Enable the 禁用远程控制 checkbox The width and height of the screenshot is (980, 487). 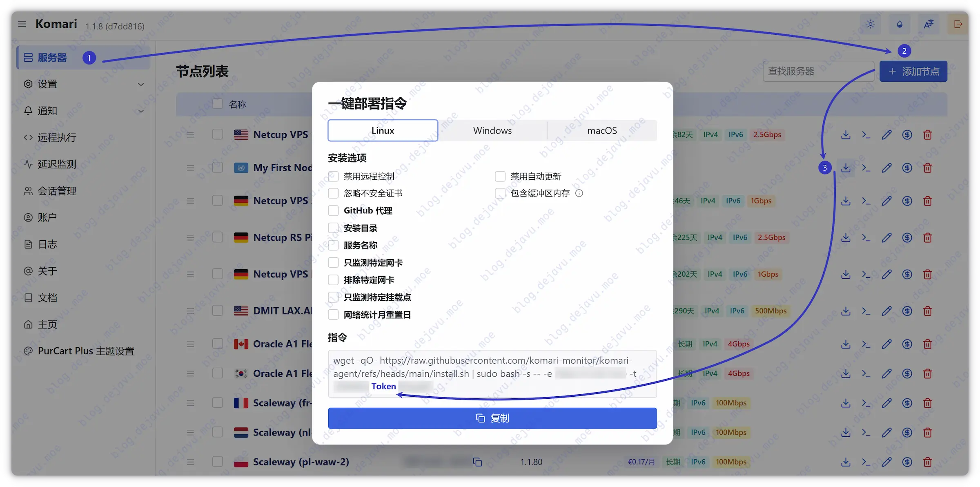pos(334,176)
